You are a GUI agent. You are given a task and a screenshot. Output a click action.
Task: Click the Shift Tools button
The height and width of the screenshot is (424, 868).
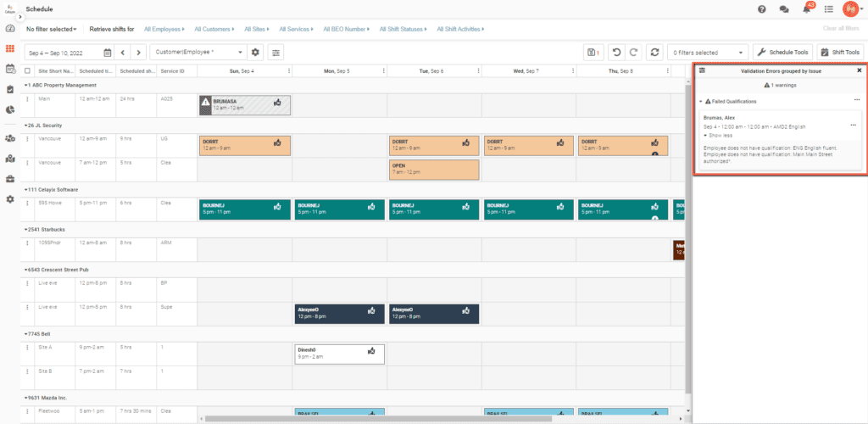tap(840, 53)
